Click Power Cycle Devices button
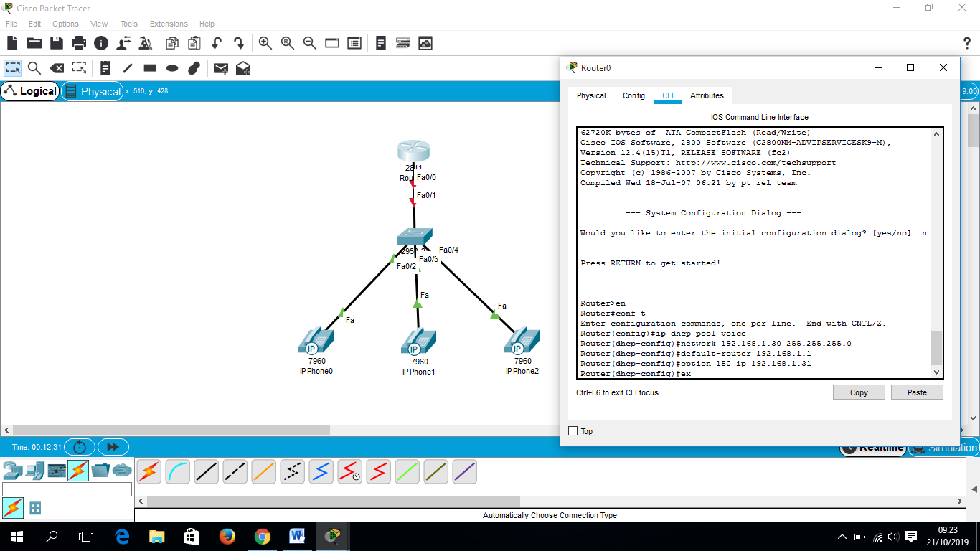This screenshot has width=980, height=551. click(x=80, y=447)
